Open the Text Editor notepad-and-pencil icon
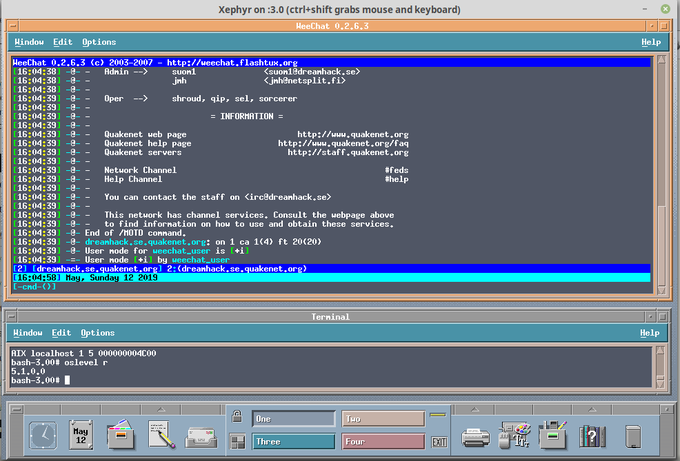680x461 pixels. click(x=161, y=434)
